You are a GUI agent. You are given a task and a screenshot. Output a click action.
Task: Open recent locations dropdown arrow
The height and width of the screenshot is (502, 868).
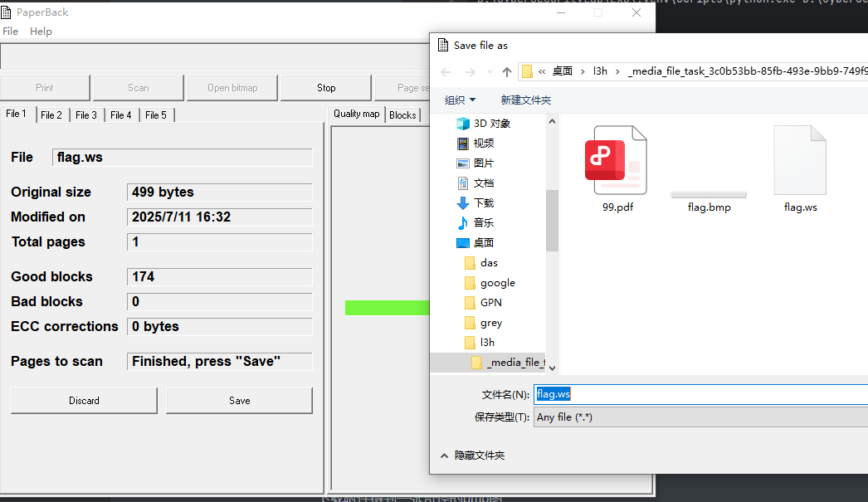point(490,72)
